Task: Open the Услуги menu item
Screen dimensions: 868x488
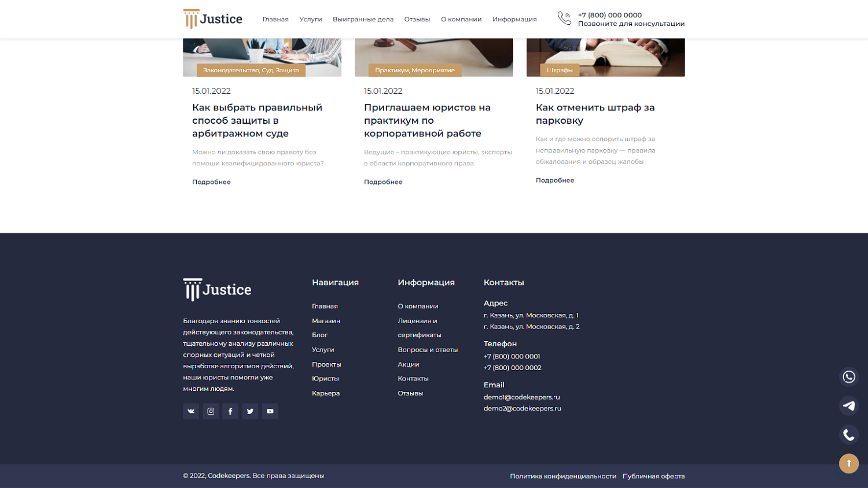Action: [x=310, y=19]
